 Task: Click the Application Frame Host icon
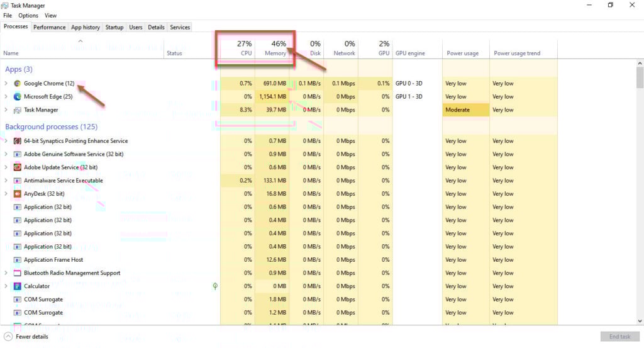[17, 260]
